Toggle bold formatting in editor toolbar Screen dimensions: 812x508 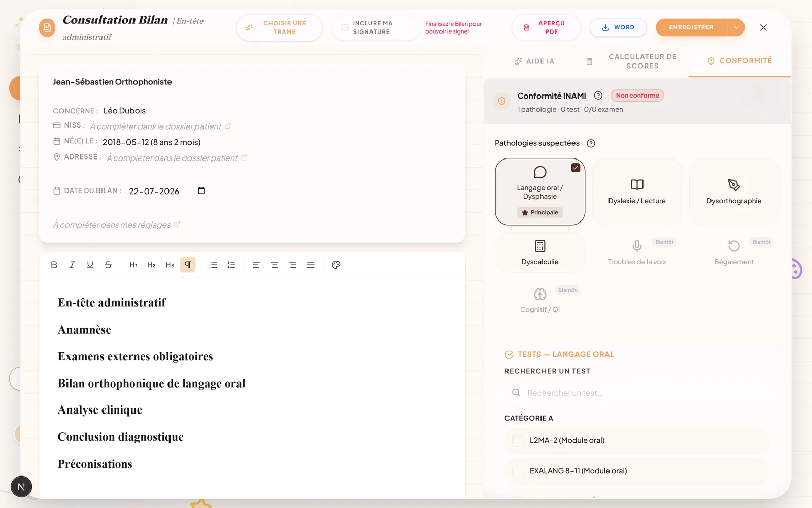[54, 265]
